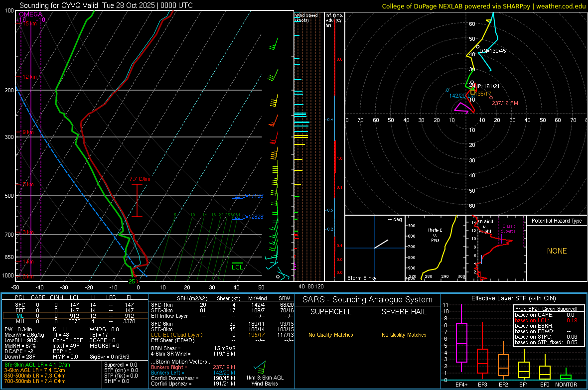Click 'No Quality Matches' under SUPERCELL
Image resolution: width=588 pixels, height=390 pixels.
coord(331,335)
